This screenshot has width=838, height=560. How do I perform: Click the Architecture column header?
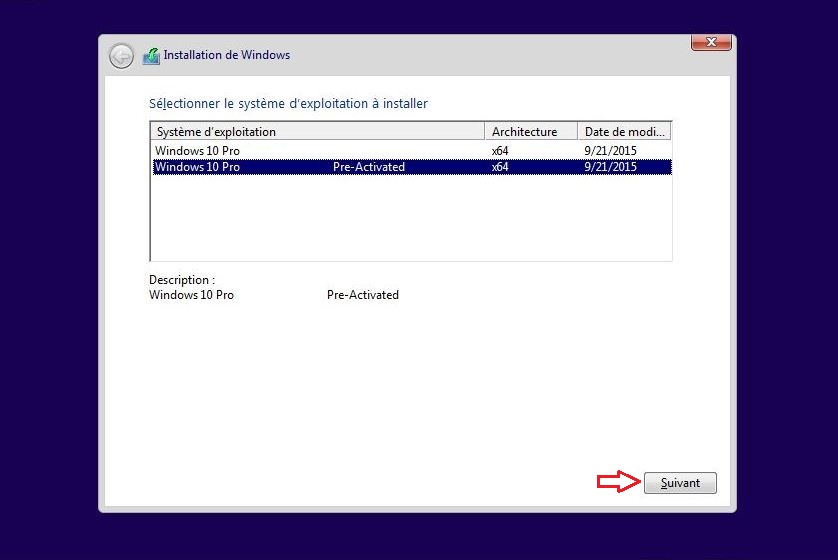pyautogui.click(x=531, y=131)
